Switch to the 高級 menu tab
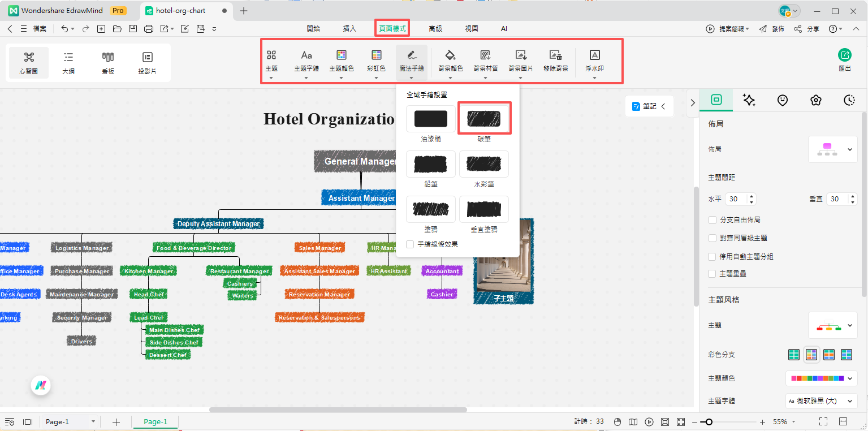868x431 pixels. click(x=435, y=28)
